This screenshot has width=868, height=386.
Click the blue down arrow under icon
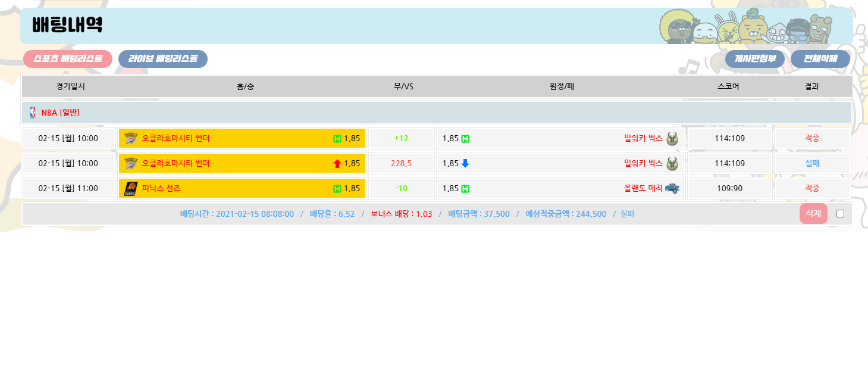coord(465,163)
